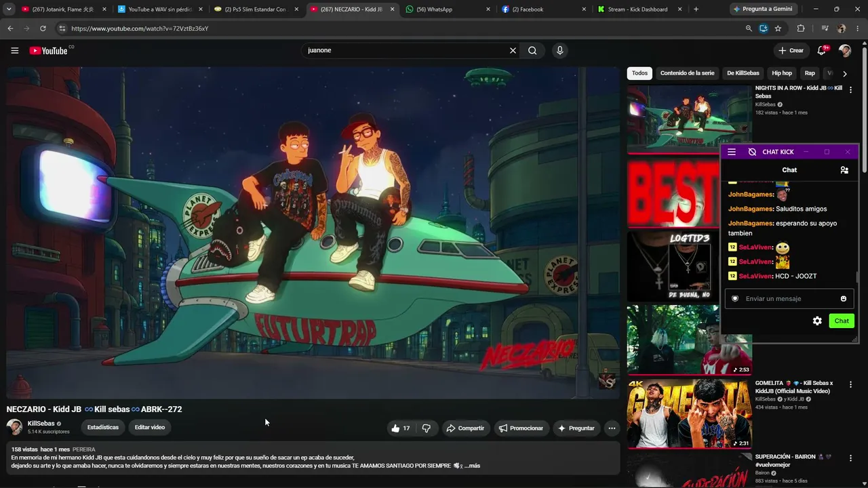
Task: Open NIGHTS IN A ROW video thumbnail
Action: pos(689,120)
